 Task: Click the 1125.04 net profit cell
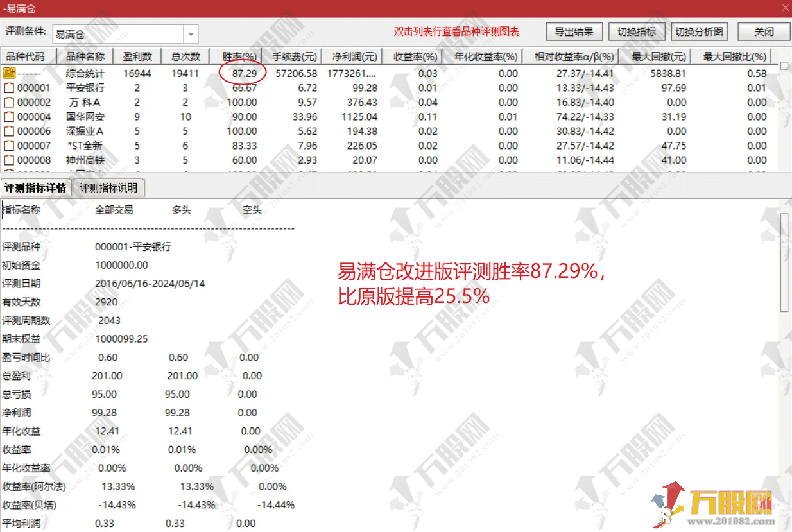click(359, 117)
